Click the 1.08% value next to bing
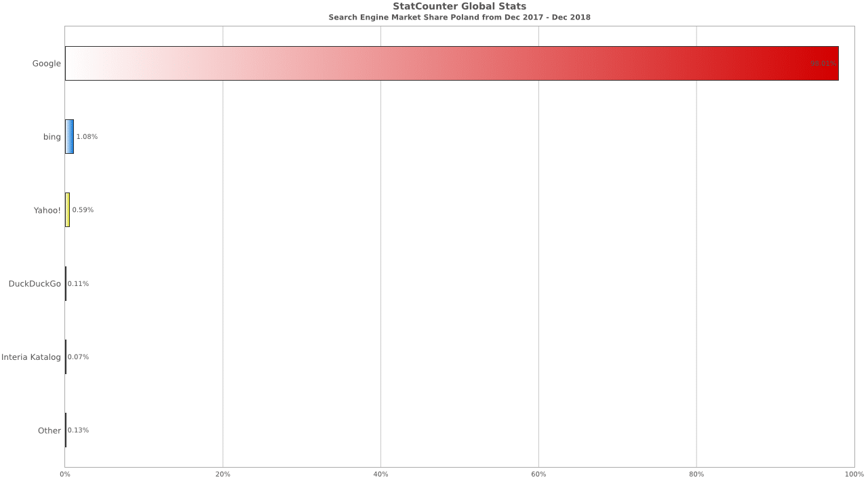Screen dimensions: 868x488 (87, 137)
